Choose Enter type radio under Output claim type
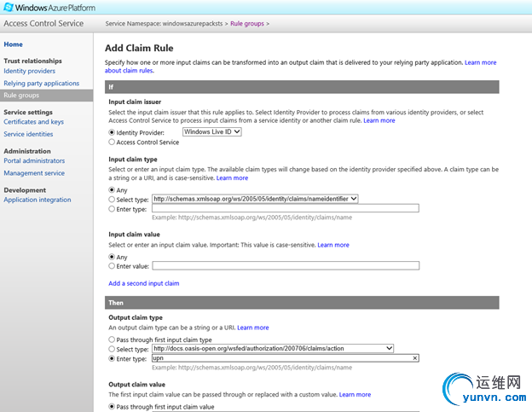Image resolution: width=532 pixels, height=412 pixels. pos(112,358)
